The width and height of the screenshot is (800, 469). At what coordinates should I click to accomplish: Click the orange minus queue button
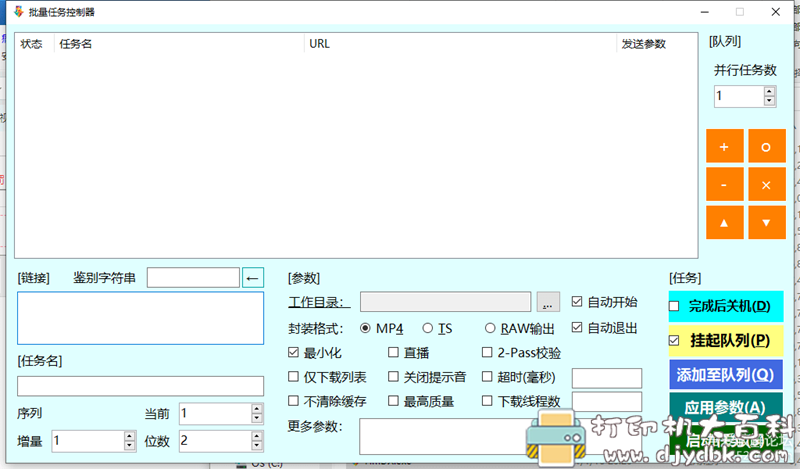(724, 184)
